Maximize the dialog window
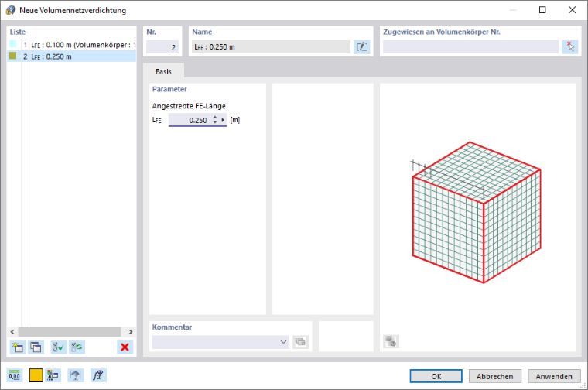Image resolution: width=588 pixels, height=390 pixels. coord(542,10)
